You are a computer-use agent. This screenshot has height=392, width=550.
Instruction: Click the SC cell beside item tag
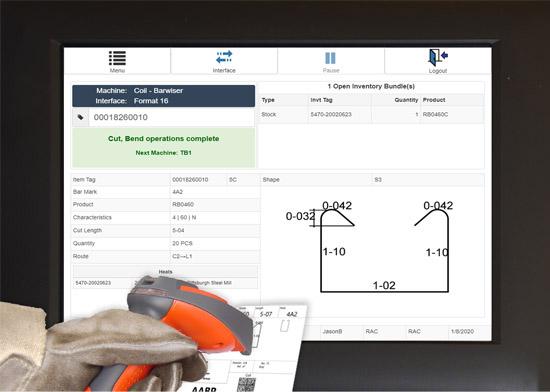click(233, 180)
